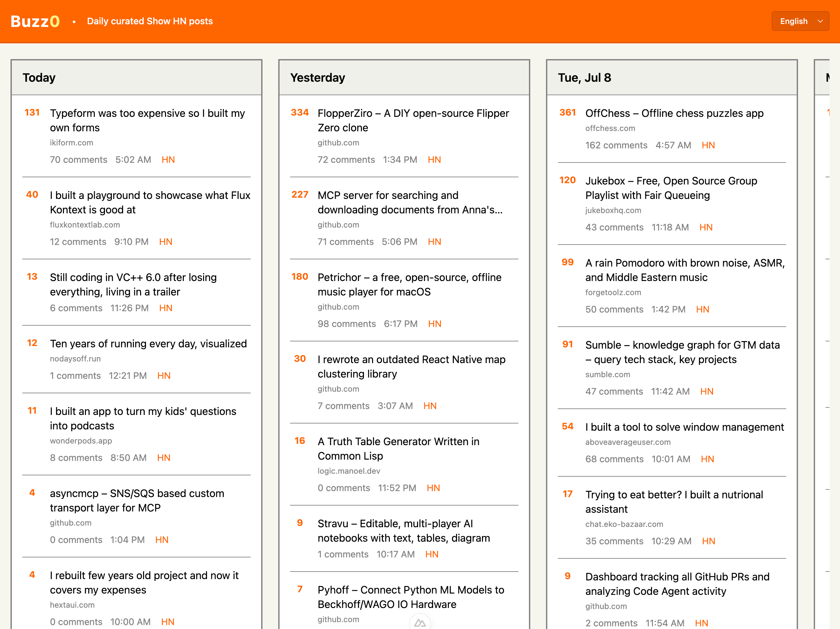Click HN link next to 1:04 PM
840x629 pixels.
click(x=162, y=540)
